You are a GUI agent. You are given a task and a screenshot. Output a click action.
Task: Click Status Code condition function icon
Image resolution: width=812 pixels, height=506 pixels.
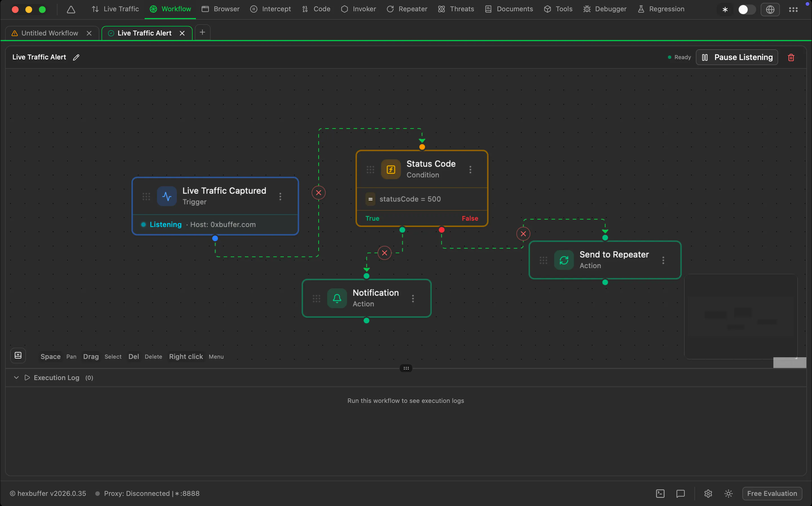[x=391, y=170]
